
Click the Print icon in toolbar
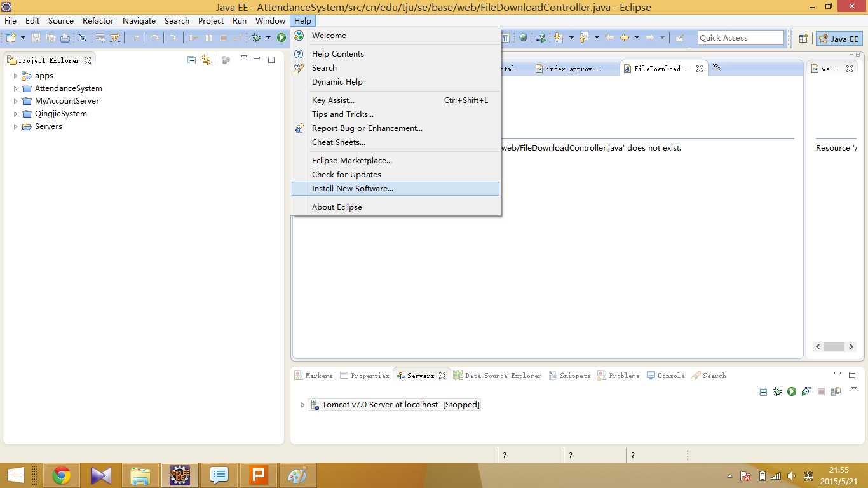[x=65, y=38]
